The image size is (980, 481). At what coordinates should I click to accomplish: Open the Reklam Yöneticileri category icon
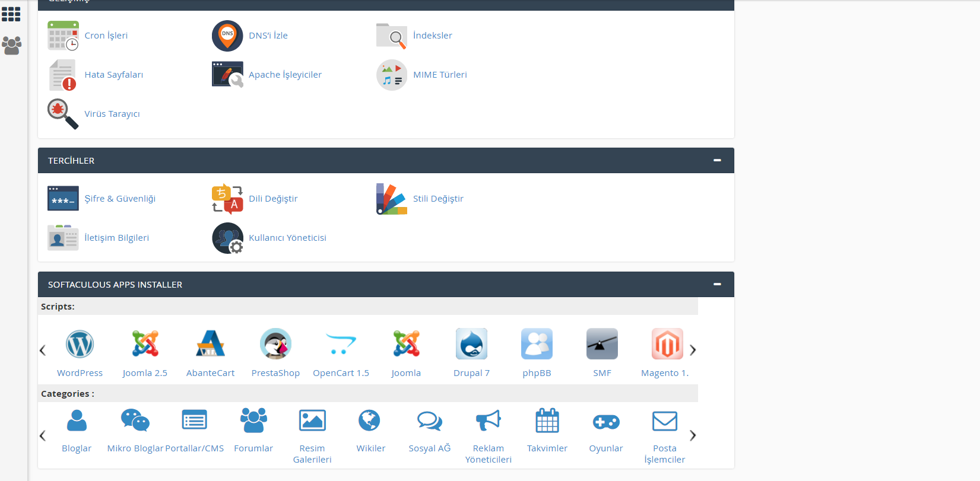[x=489, y=421]
